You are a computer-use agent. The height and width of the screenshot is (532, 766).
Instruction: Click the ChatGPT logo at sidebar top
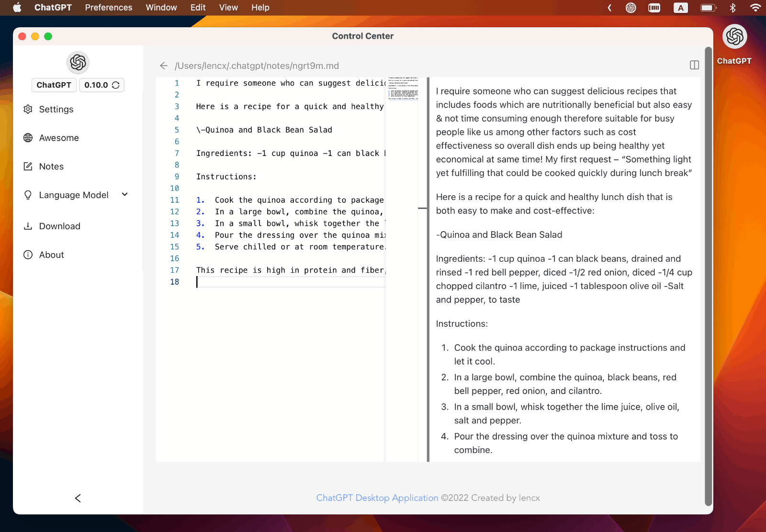(78, 63)
